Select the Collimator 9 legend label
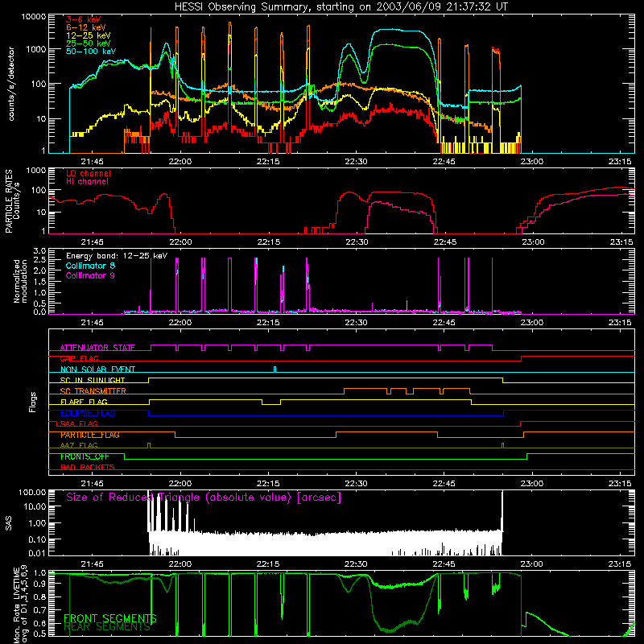Image resolution: width=644 pixels, height=644 pixels. tap(90, 275)
